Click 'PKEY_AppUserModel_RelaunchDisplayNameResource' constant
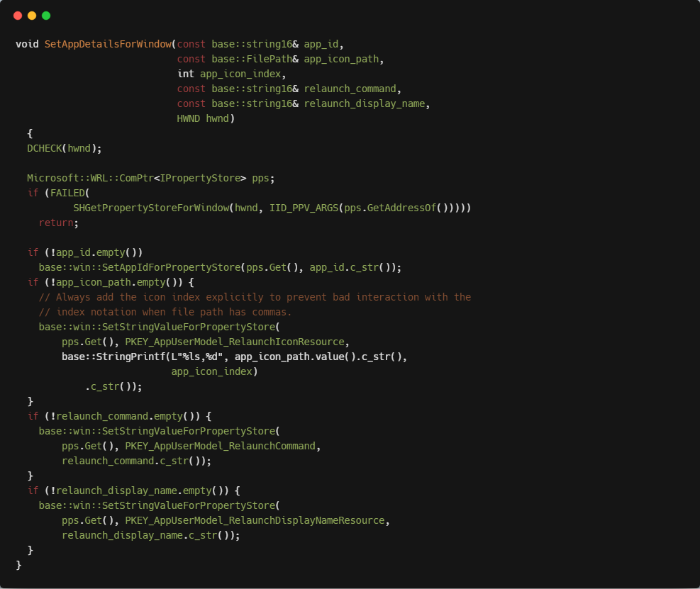Screen dimensions: 700x589 tap(255, 520)
